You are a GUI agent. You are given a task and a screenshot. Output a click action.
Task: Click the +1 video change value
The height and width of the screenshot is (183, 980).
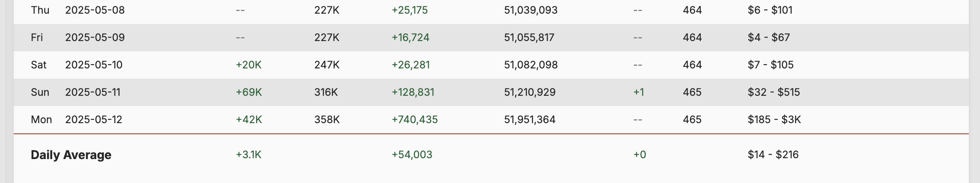pos(639,92)
